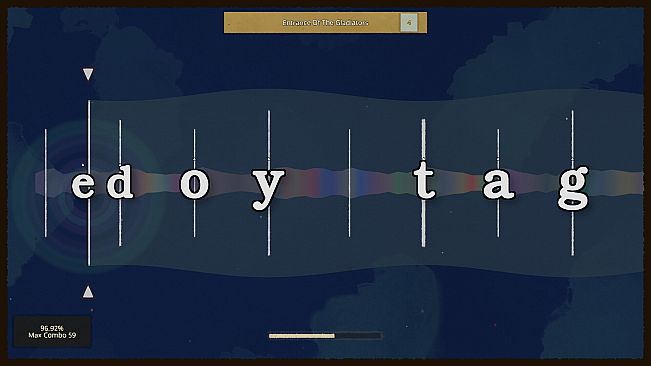Screen dimensions: 651x366
Task: Click the song progress bar
Action: point(325,336)
